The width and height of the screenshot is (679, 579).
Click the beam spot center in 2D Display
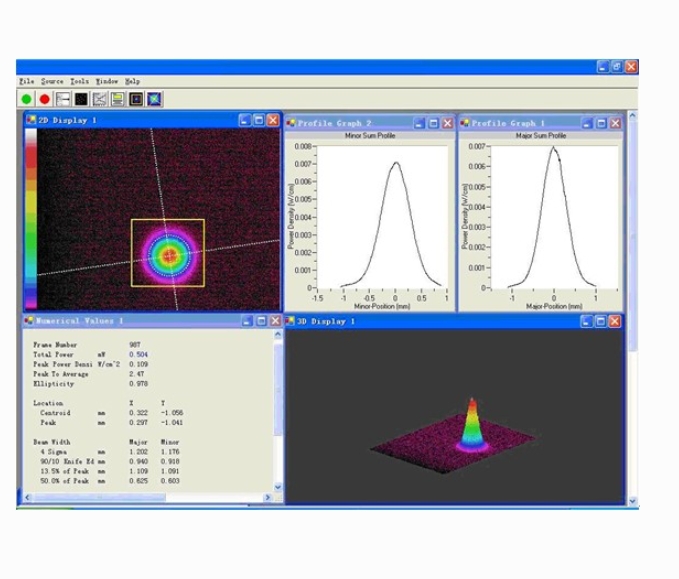(169, 254)
